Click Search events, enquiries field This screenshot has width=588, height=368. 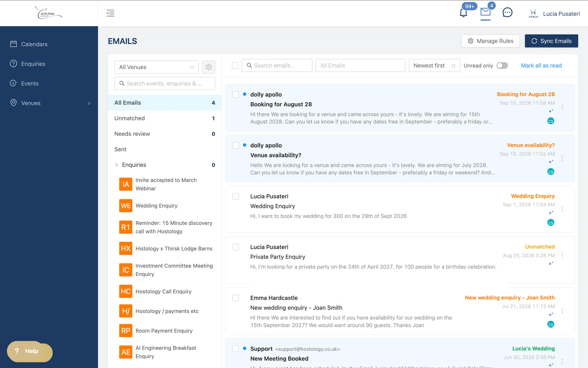(x=165, y=84)
